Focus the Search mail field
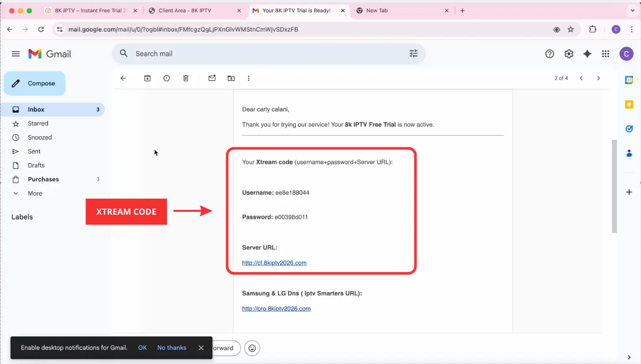Image resolution: width=641 pixels, height=364 pixels. tap(268, 54)
